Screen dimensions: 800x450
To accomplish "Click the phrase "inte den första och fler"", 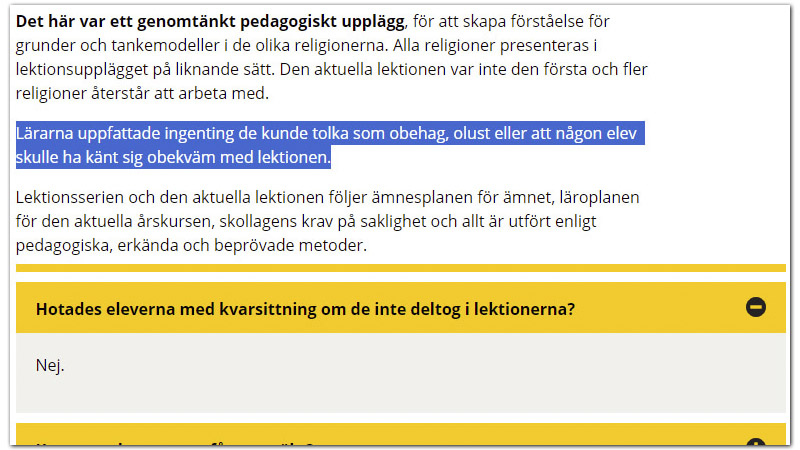I will (563, 70).
